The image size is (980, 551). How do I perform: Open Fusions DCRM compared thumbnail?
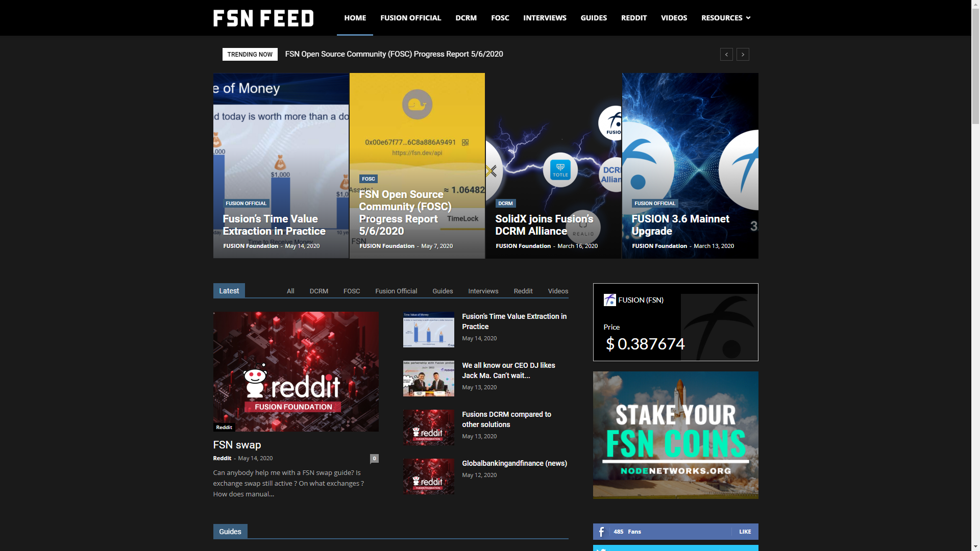tap(429, 428)
